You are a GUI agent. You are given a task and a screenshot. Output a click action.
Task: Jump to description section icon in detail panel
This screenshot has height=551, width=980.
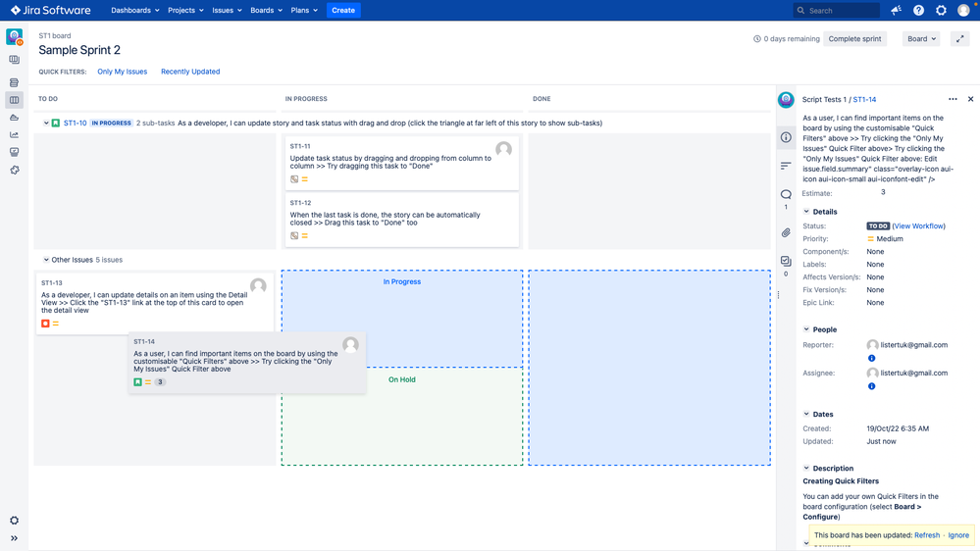[x=786, y=166]
